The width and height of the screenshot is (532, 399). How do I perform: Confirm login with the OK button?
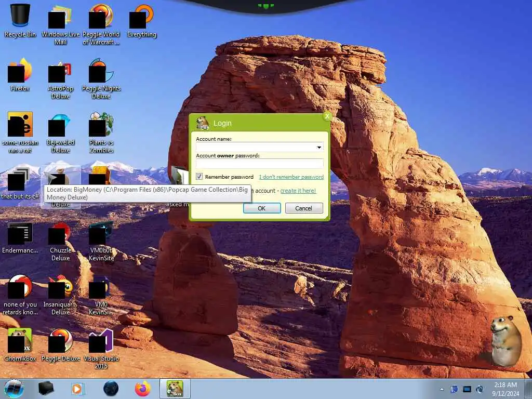click(262, 208)
